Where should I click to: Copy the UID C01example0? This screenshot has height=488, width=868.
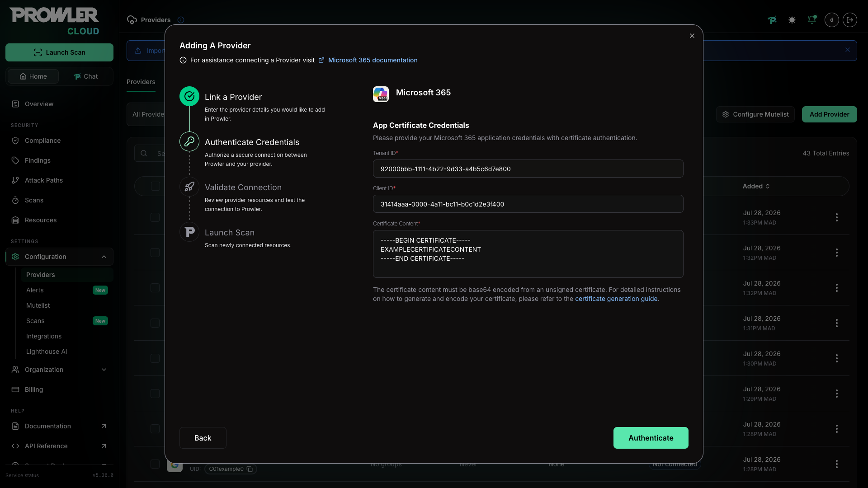click(x=250, y=469)
